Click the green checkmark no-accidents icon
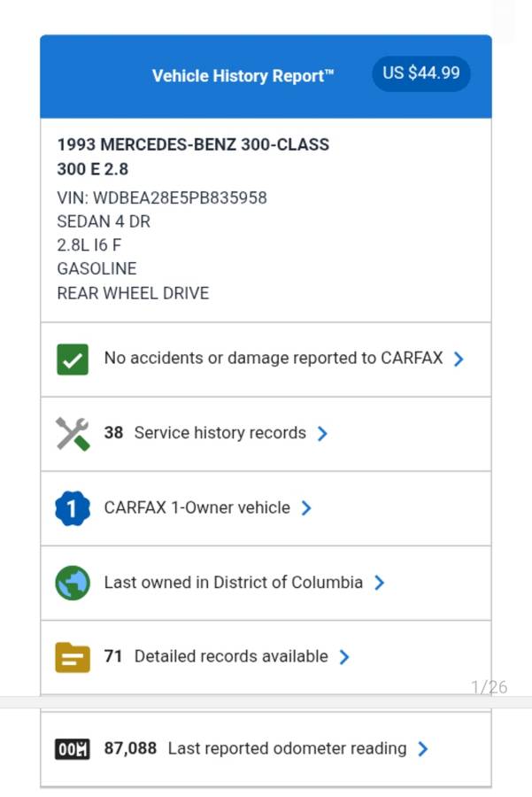 pyautogui.click(x=73, y=360)
